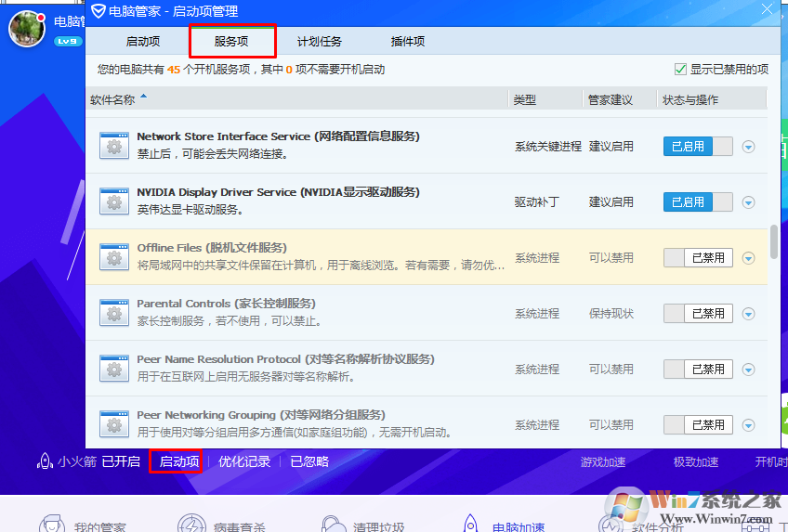The width and height of the screenshot is (788, 532).
Task: Expand options for Parental Controls service
Action: (x=748, y=314)
